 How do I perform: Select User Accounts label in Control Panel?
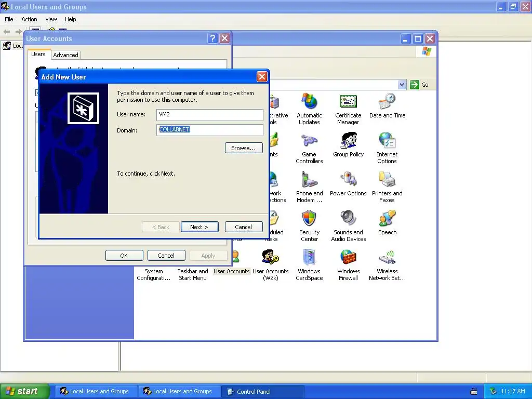[231, 271]
